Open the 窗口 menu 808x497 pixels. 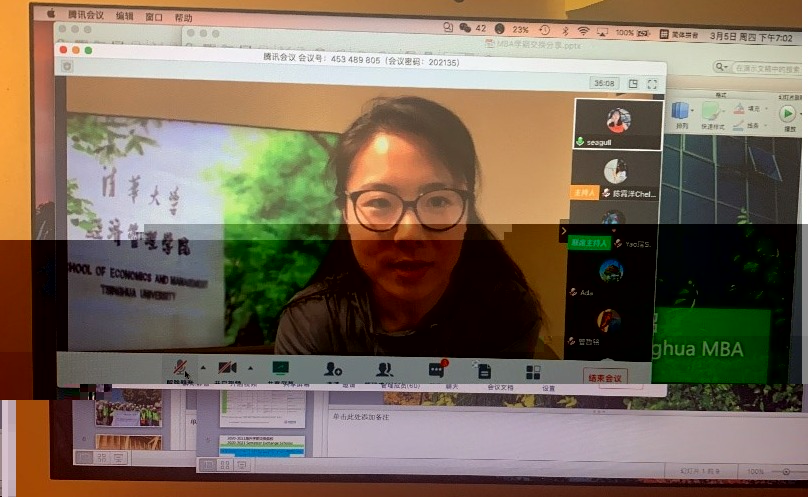(x=154, y=17)
